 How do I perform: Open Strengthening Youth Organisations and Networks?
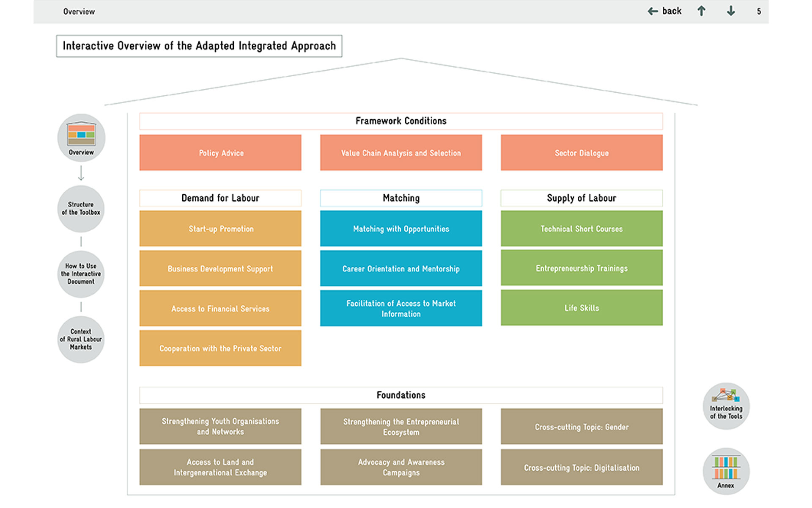(220, 426)
